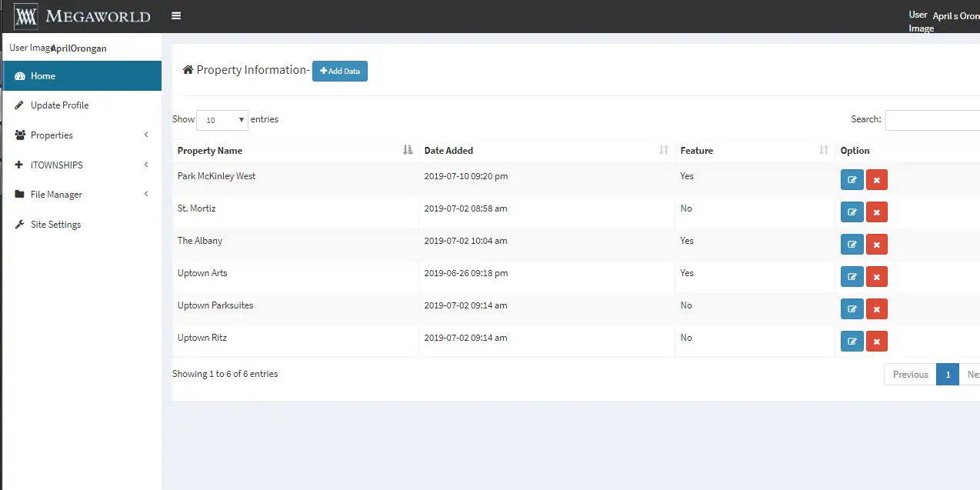Viewport: 980px width, 490px height.
Task: Go to Previous page
Action: coord(910,375)
